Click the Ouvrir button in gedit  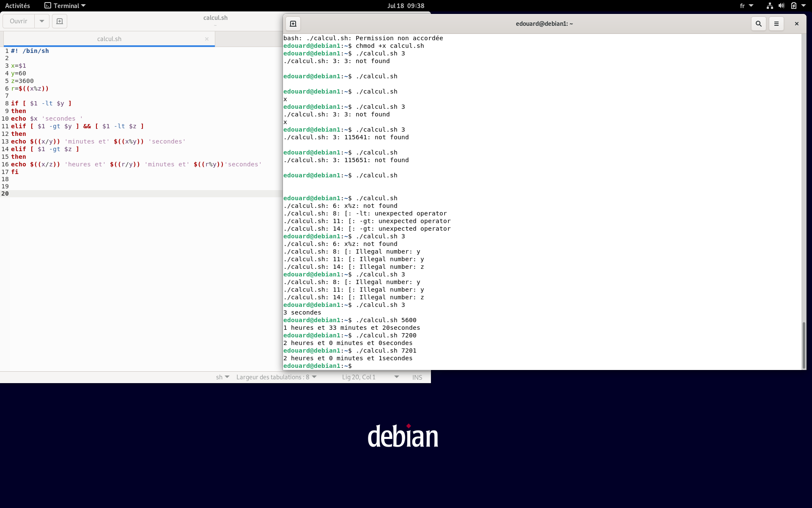(19, 21)
